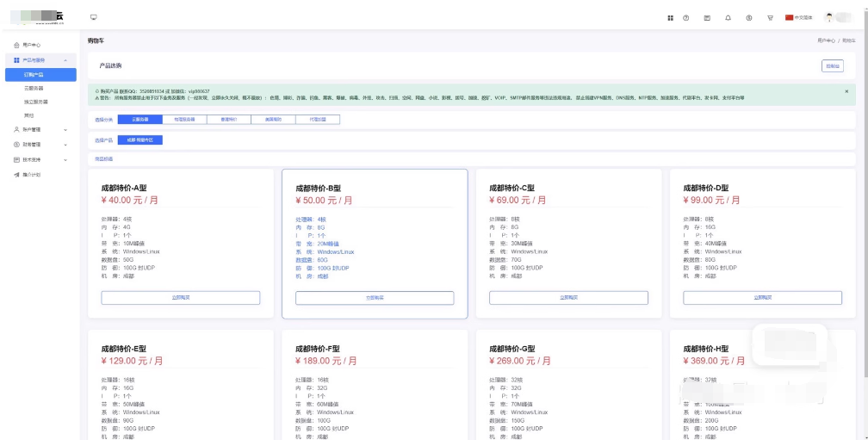Click the 成都特价-E型 title
The height and width of the screenshot is (446, 868).
[x=124, y=350]
